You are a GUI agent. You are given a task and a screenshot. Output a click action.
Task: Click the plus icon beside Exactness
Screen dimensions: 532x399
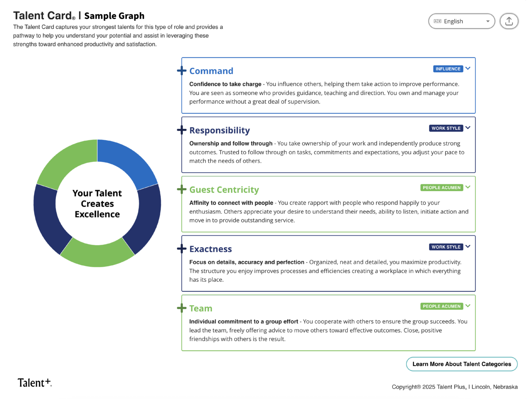pos(181,249)
